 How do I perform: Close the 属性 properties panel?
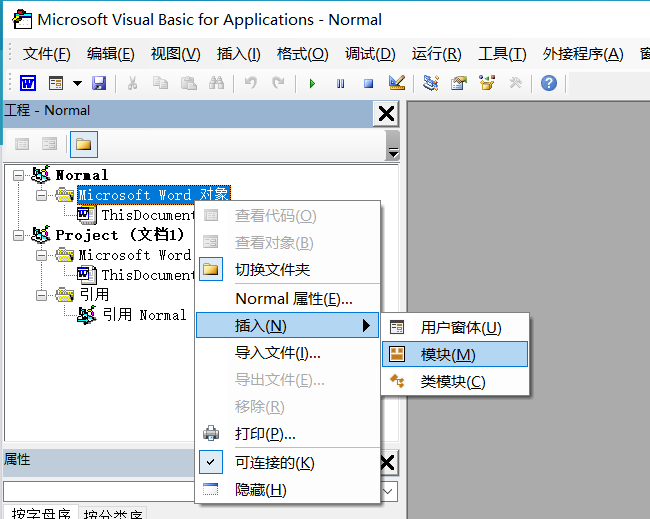pyautogui.click(x=388, y=462)
